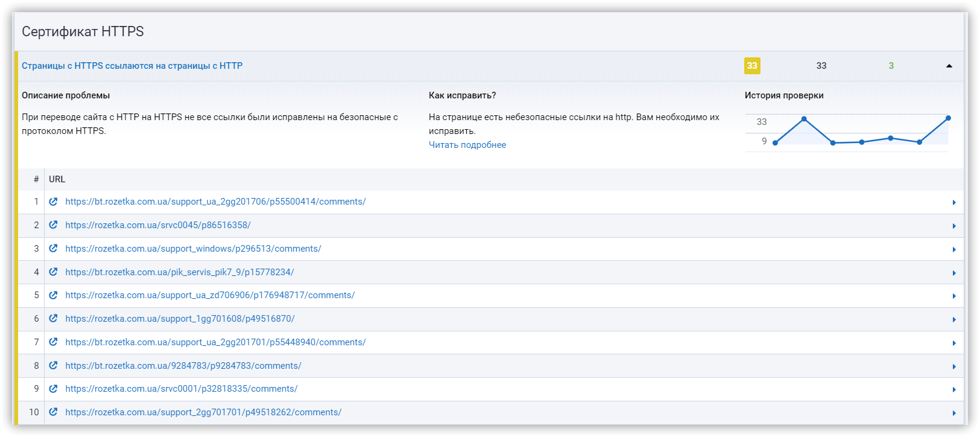Open support_ua_2gg201701 comments URL

[215, 342]
